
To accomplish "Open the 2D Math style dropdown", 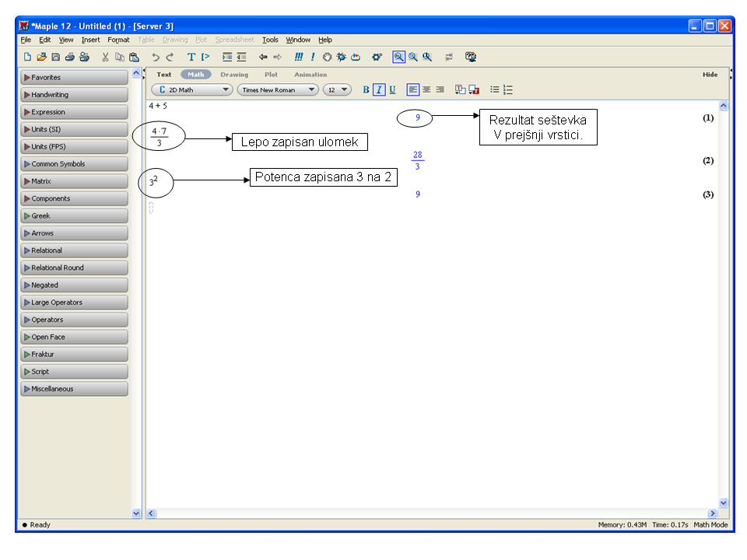I will tap(192, 89).
